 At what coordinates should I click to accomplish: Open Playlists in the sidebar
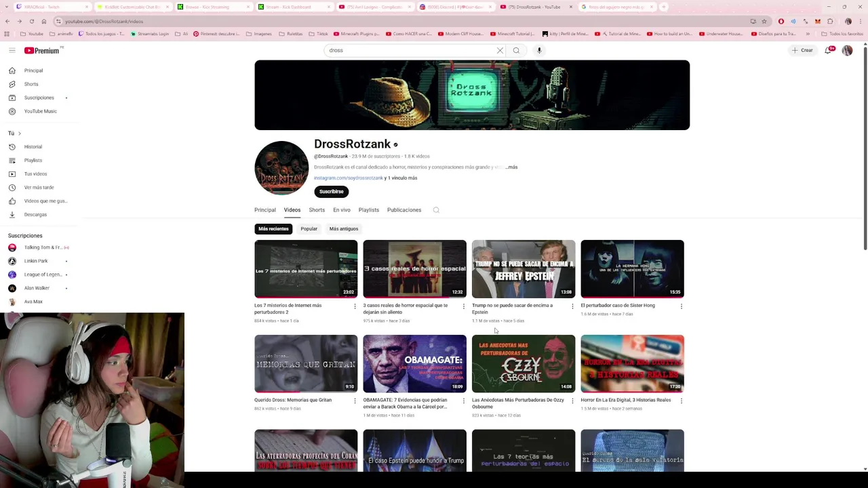33,160
